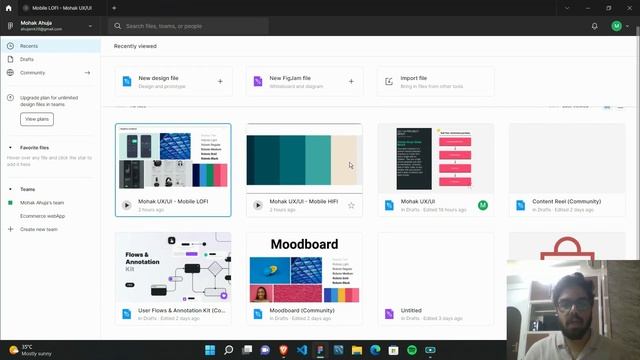This screenshot has width=640, height=360.
Task: Play the Mobile HIFI prototype icon
Action: 258,205
